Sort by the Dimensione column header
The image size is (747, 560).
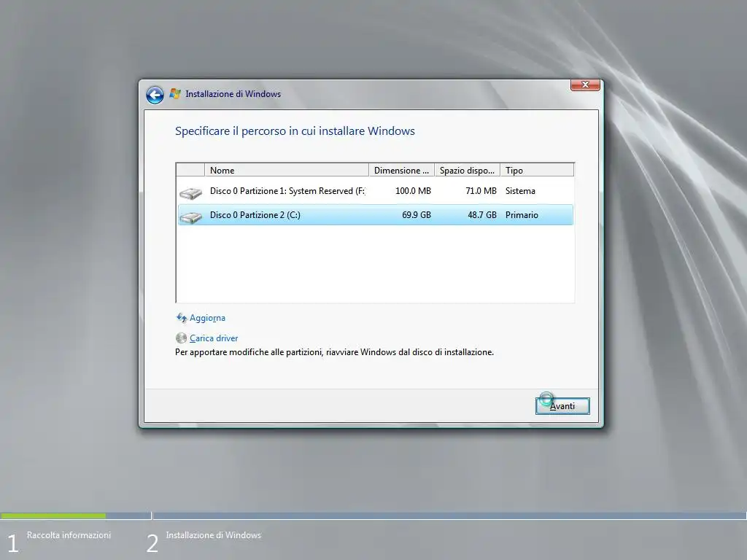pos(402,170)
